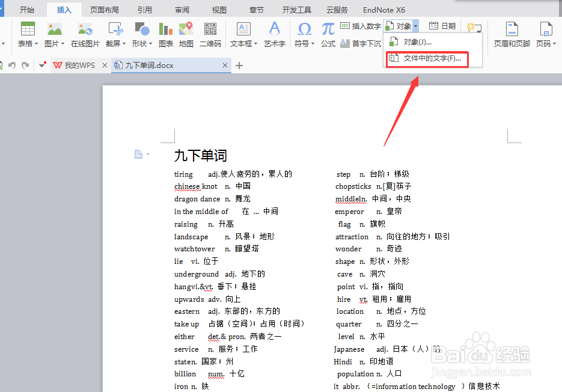Open the 对象 dropdown arrow
Viewport: 562px width, 392px height.
pyautogui.click(x=416, y=26)
